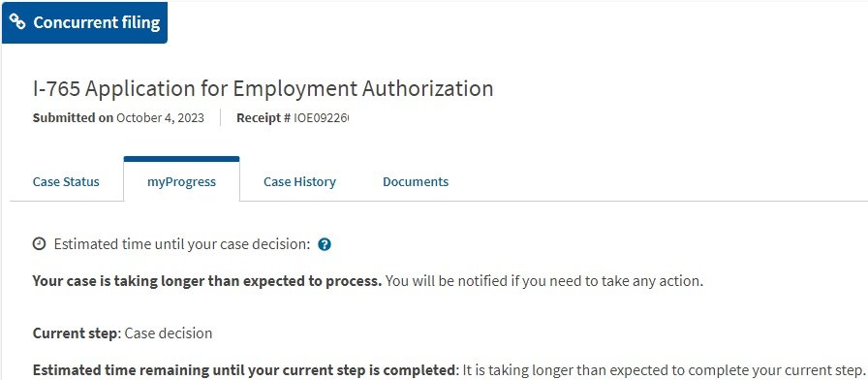Click the October 4, 2023 submission date
This screenshot has width=868, height=380.
click(160, 118)
